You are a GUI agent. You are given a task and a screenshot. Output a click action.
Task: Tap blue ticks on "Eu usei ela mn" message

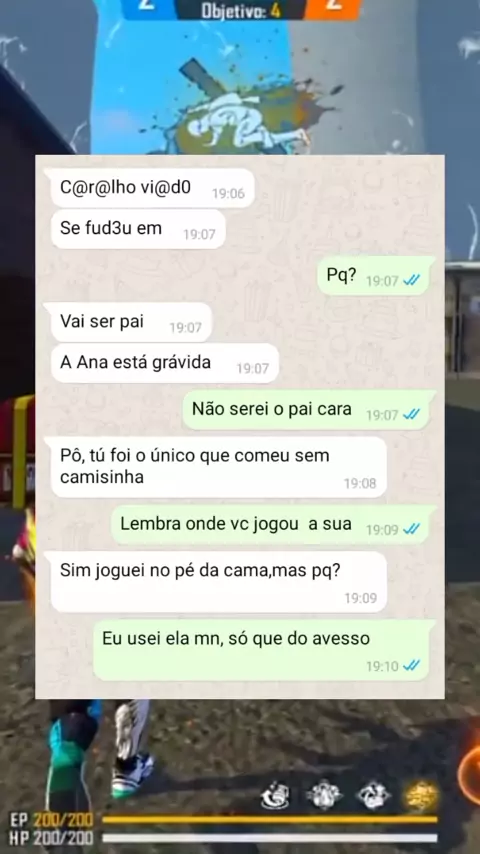[411, 665]
